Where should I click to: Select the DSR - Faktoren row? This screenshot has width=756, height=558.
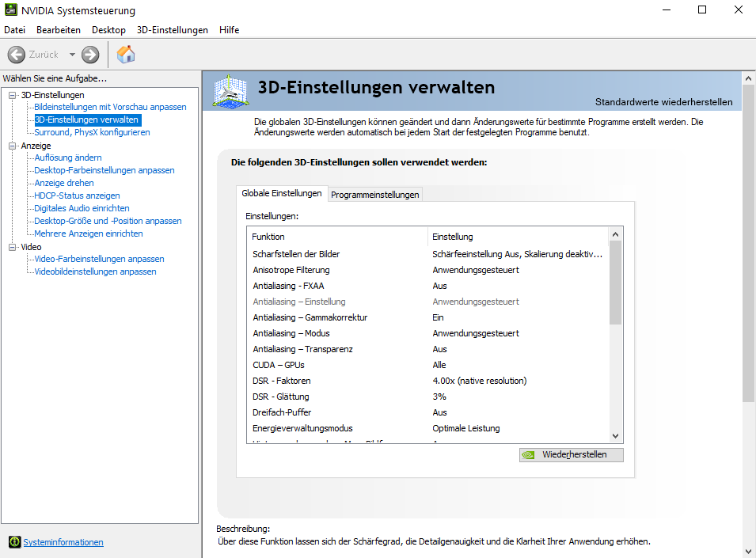tap(427, 381)
